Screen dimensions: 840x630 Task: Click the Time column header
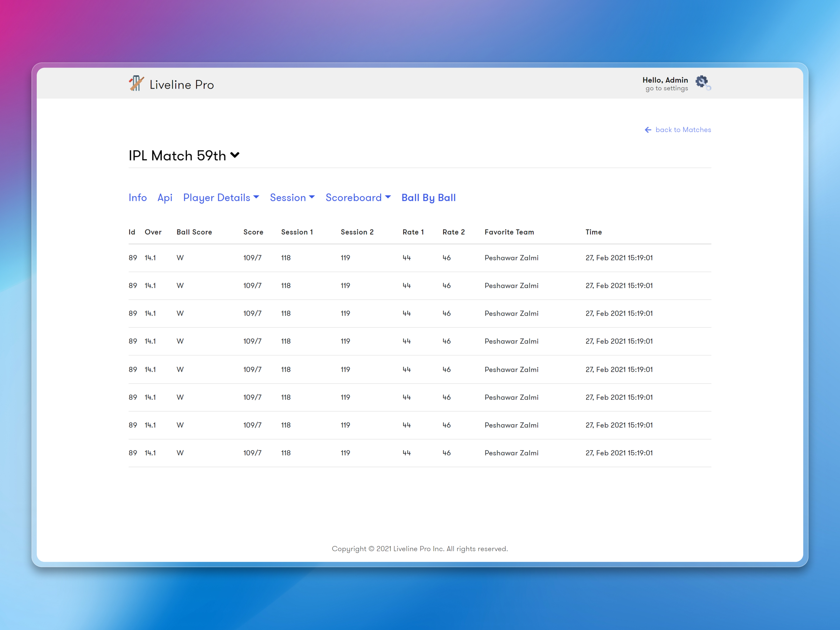(x=593, y=232)
